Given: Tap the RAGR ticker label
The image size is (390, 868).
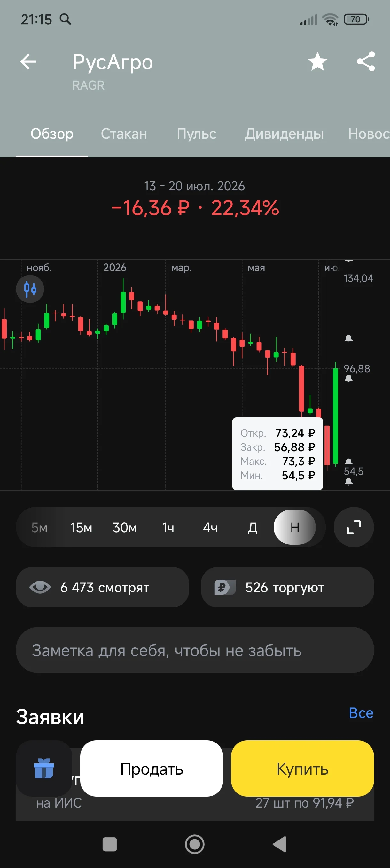Looking at the screenshot, I should [x=89, y=85].
